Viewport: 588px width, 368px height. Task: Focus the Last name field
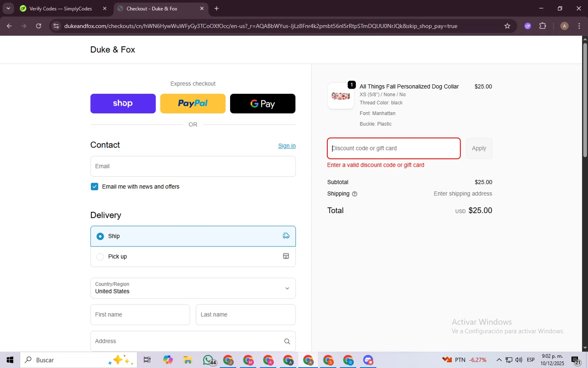[245, 315]
